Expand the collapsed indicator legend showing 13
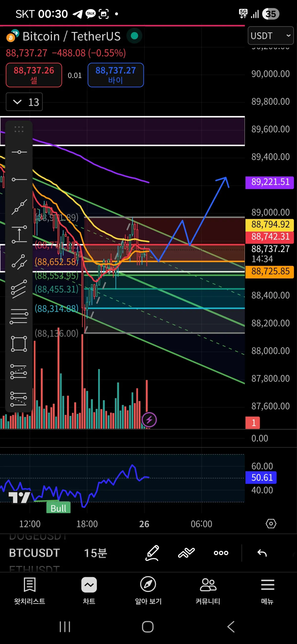297x644 pixels. point(24,102)
